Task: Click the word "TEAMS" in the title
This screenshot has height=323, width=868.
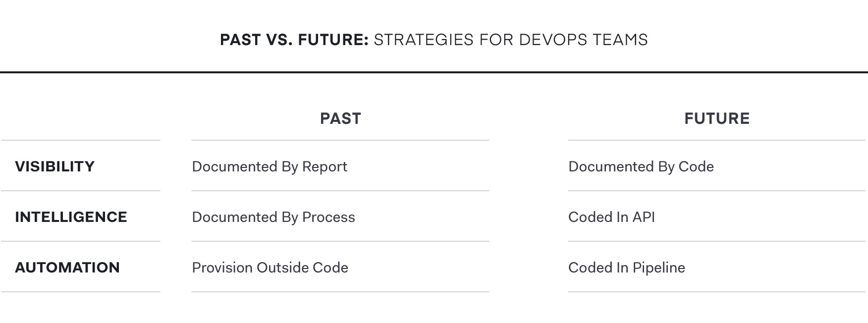Action: click(619, 40)
